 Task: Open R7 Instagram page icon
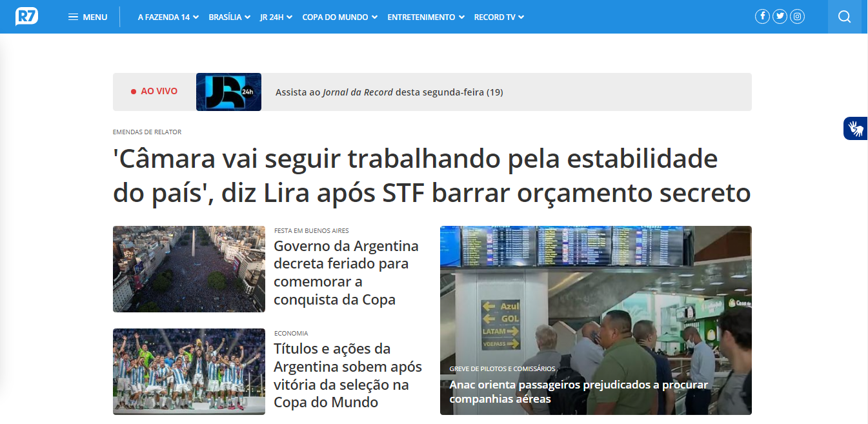(x=798, y=17)
